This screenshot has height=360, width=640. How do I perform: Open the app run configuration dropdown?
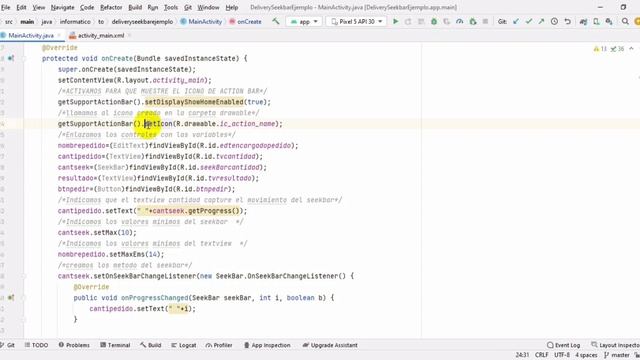coord(304,21)
